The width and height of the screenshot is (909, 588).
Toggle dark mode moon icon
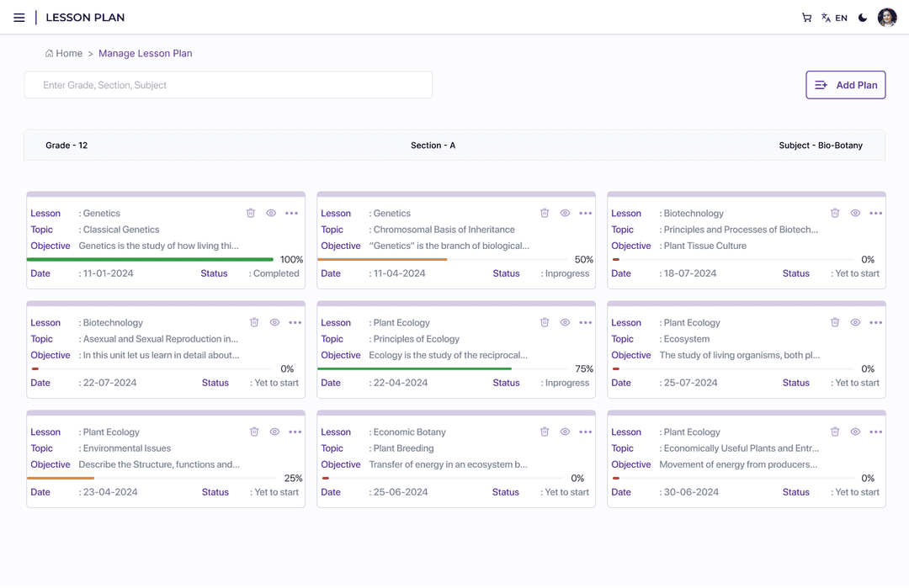[x=863, y=18]
